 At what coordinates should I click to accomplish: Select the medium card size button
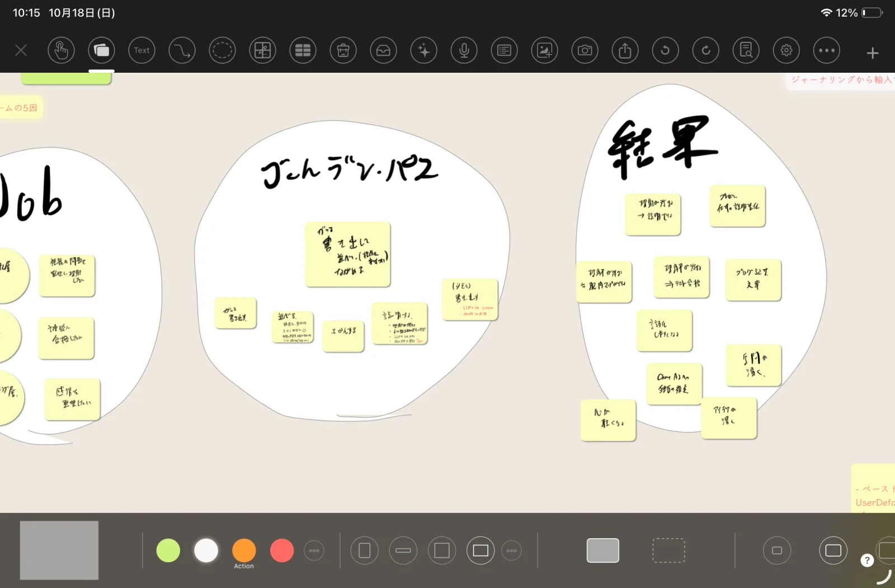pos(833,551)
